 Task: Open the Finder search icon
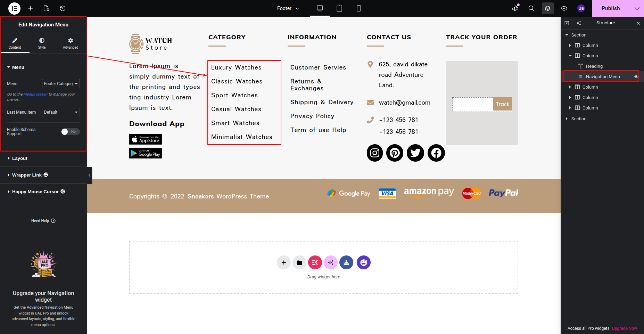(531, 8)
